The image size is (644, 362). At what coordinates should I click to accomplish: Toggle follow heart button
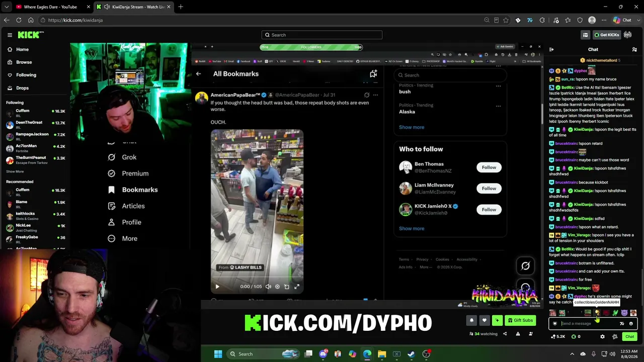pyautogui.click(x=485, y=320)
